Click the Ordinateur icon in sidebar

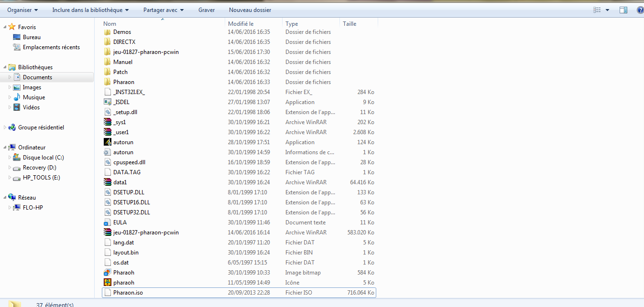pos(12,148)
